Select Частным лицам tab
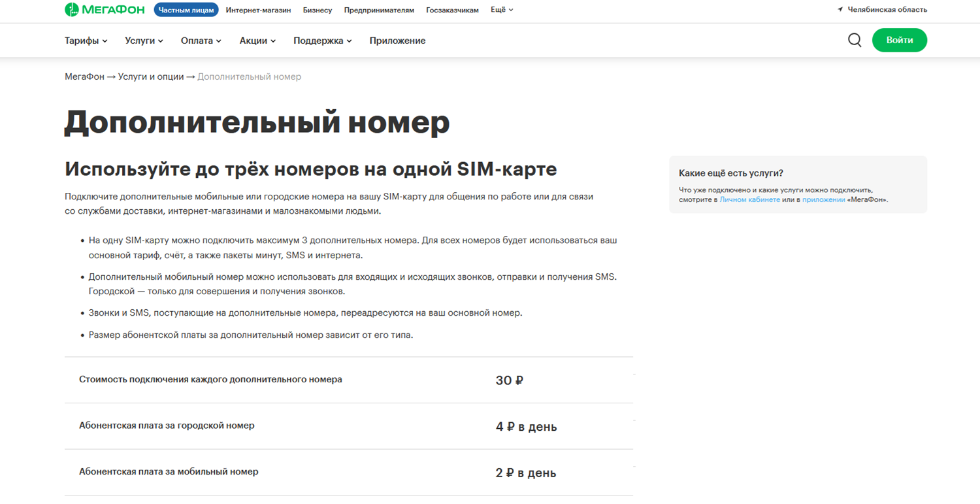The height and width of the screenshot is (504, 980). click(186, 10)
